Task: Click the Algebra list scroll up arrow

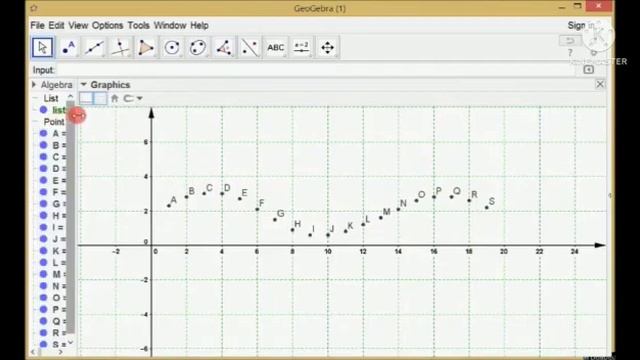Action: click(70, 97)
